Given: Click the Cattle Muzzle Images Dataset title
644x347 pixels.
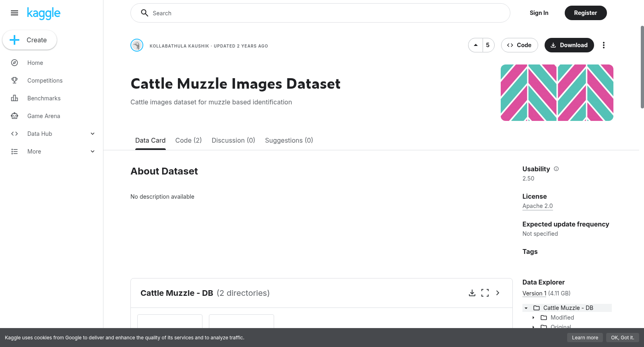Looking at the screenshot, I should [235, 83].
